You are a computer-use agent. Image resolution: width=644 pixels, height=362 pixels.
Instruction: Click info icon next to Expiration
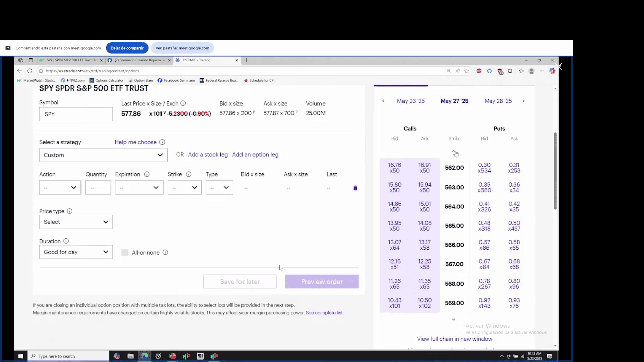147,174
